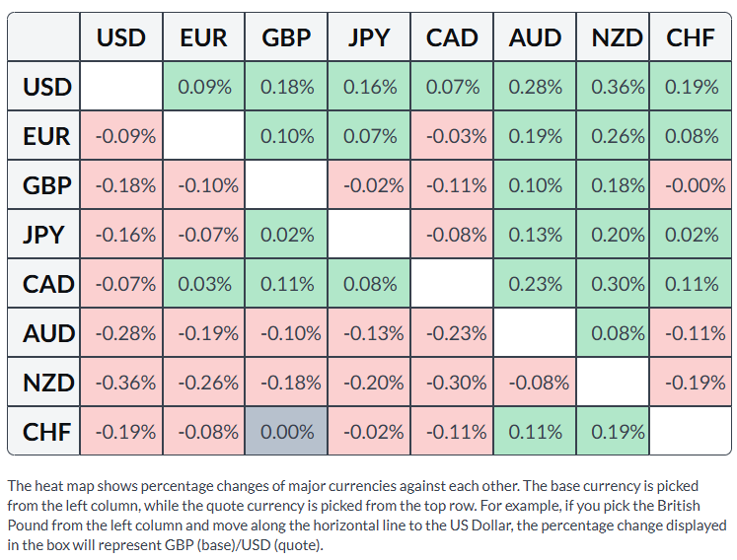Select the JPY column header

click(369, 37)
